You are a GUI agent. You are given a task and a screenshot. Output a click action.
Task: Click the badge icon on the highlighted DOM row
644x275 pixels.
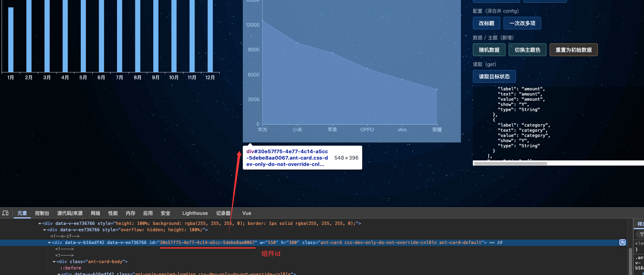coord(623,242)
